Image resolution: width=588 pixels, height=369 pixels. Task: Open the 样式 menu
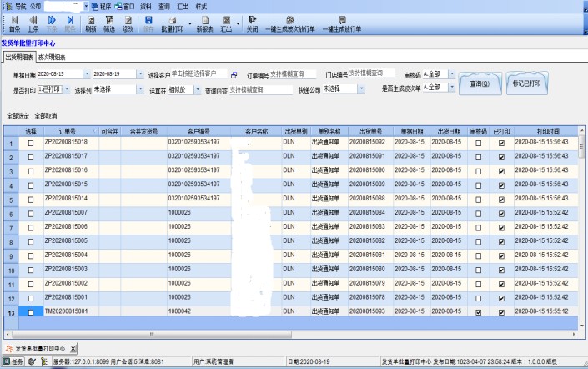(201, 7)
